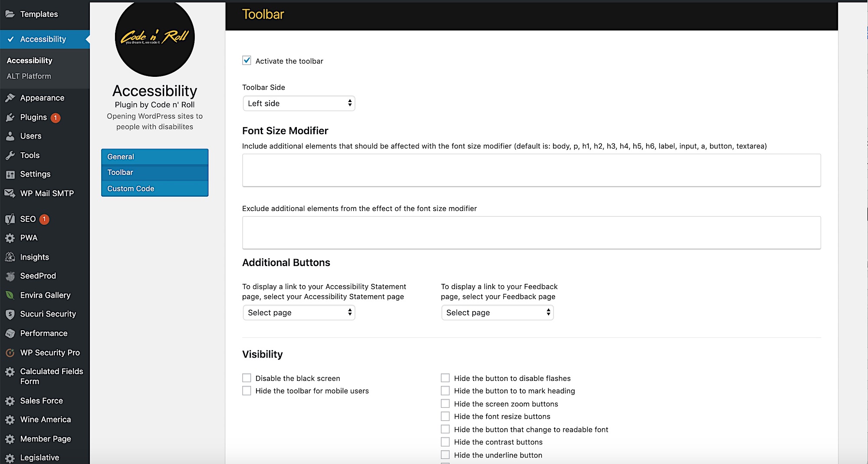This screenshot has height=464, width=868.
Task: Check Hide the button that change to readable font
Action: coord(445,429)
